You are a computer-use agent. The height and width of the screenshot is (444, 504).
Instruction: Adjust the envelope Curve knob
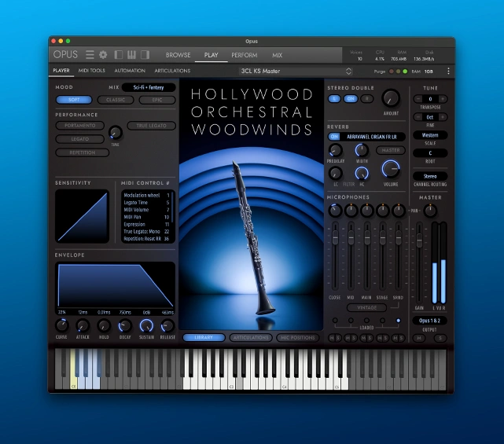coord(61,326)
